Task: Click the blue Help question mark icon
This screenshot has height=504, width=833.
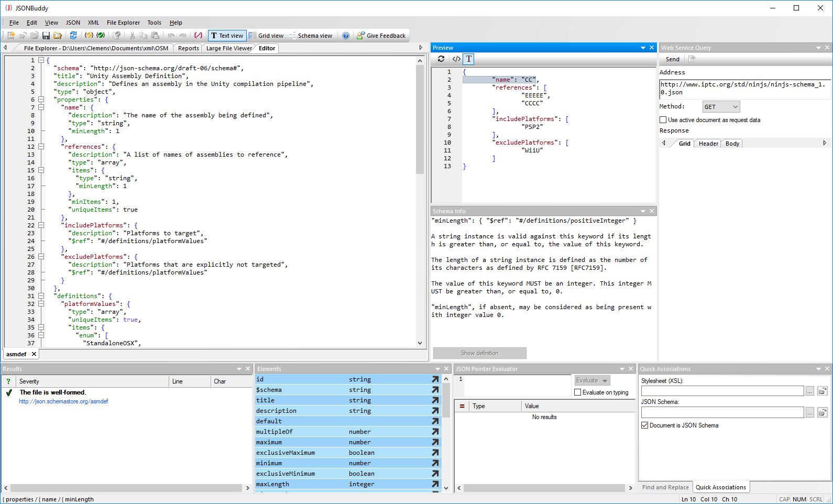Action: tap(346, 36)
